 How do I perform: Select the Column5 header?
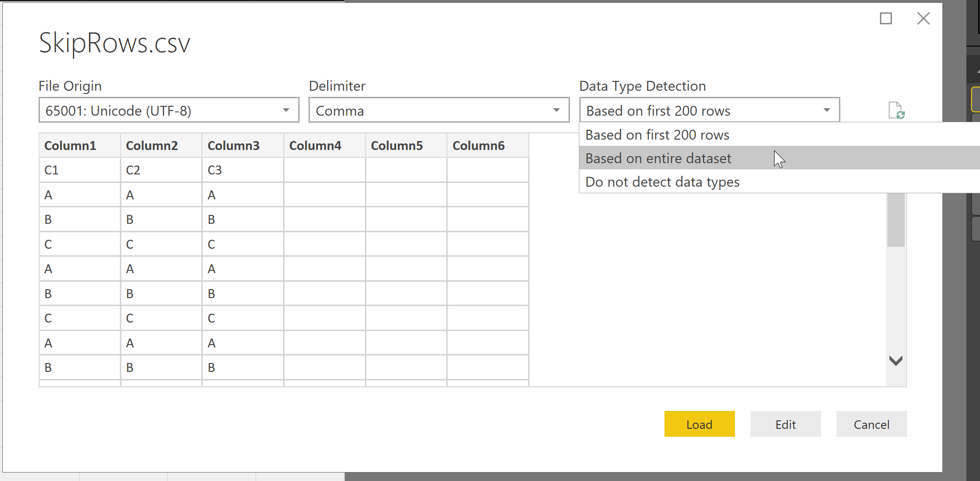(406, 145)
